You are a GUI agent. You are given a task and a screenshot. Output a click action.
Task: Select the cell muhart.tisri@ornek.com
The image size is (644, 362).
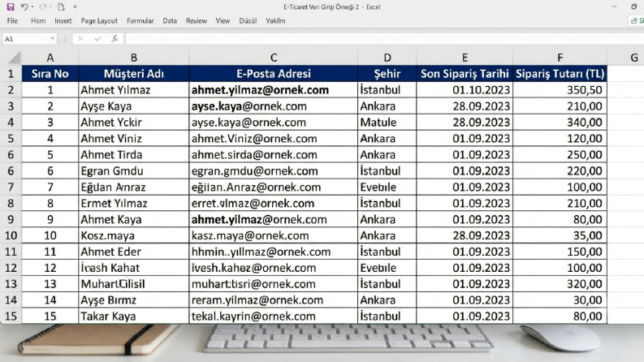[274, 284]
